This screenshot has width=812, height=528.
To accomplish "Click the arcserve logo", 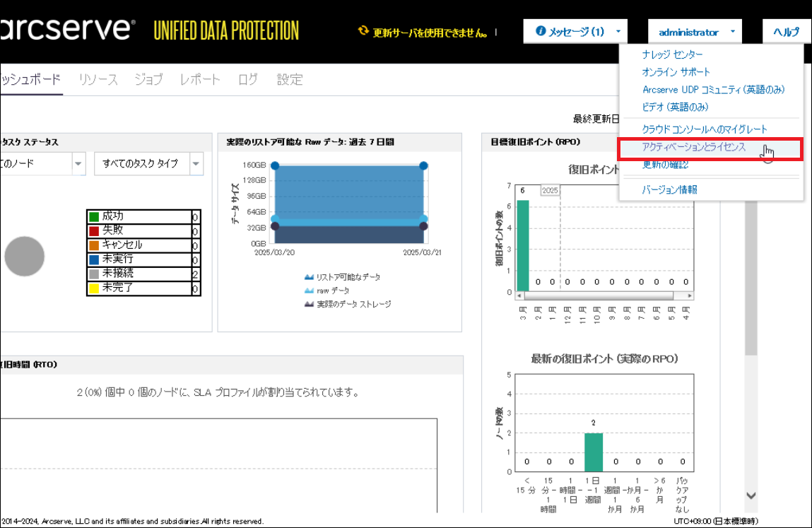I will (68, 28).
